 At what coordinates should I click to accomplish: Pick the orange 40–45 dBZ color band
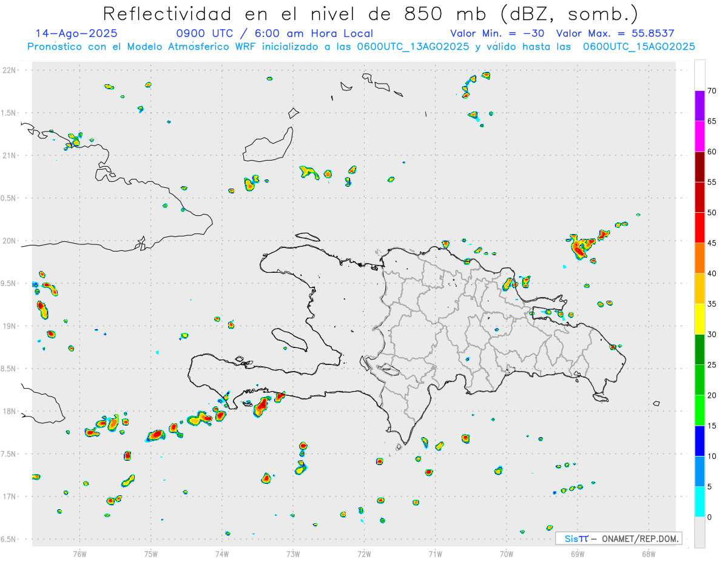point(699,258)
